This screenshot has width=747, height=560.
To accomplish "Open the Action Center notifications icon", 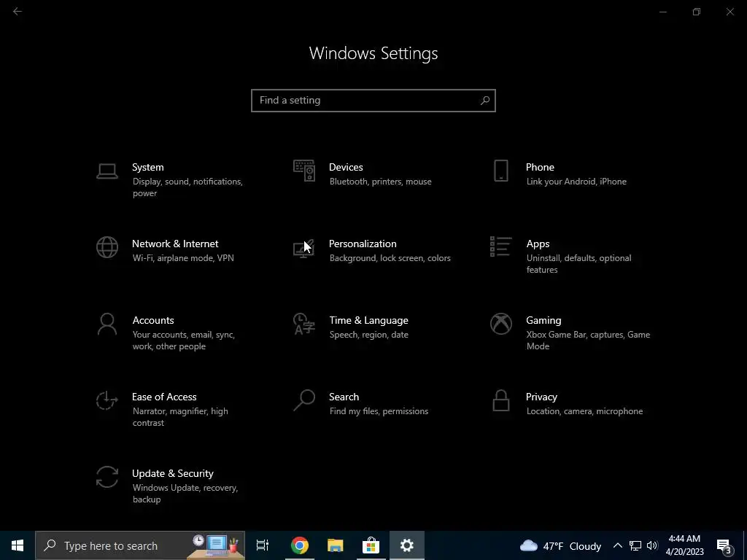I will click(724, 547).
